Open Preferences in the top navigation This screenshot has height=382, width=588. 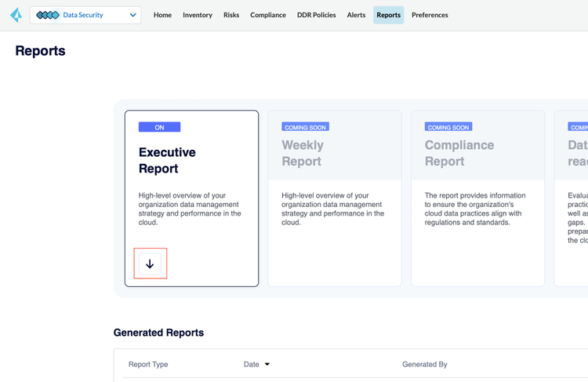430,15
